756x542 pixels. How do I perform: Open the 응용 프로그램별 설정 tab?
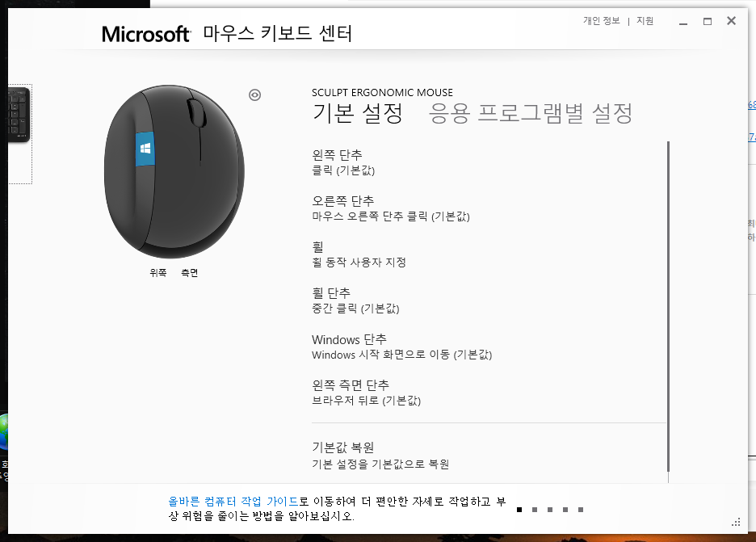pos(531,114)
